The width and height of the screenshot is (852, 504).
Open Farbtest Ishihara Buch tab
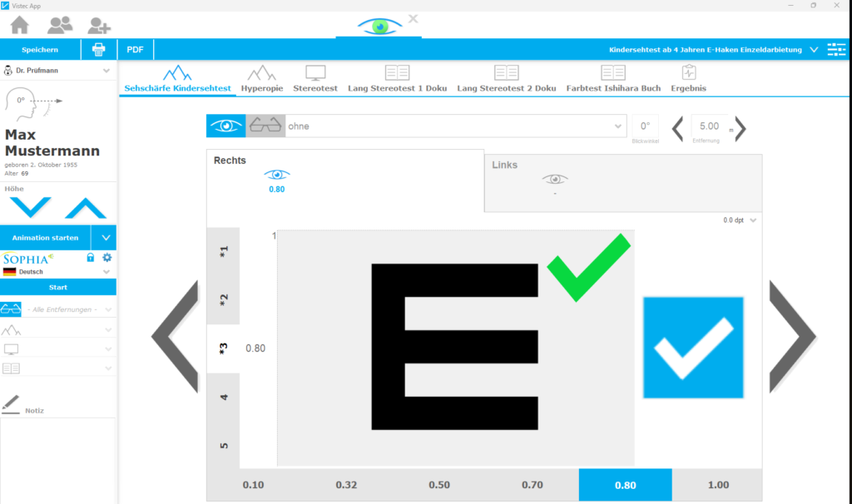(613, 79)
